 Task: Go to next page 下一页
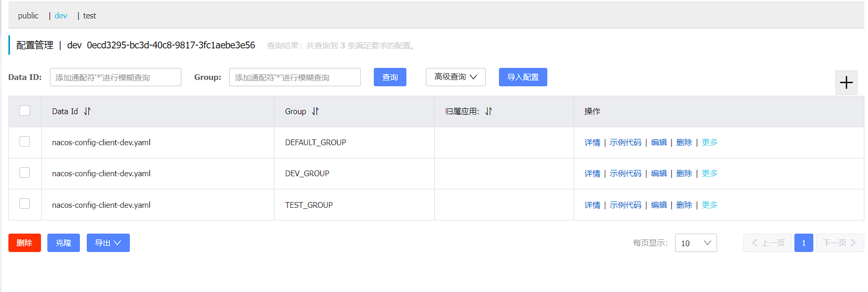840,243
